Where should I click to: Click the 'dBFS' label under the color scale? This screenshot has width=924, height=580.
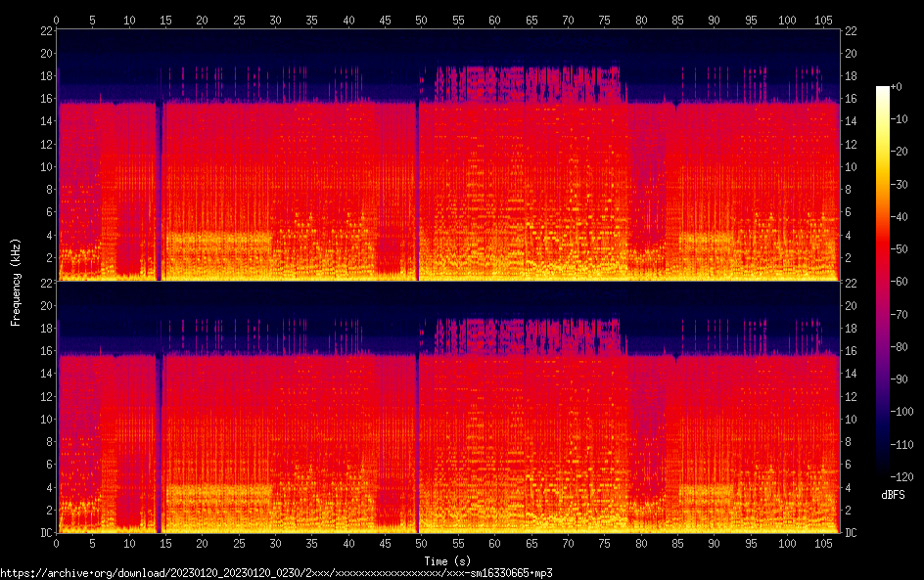(x=892, y=495)
